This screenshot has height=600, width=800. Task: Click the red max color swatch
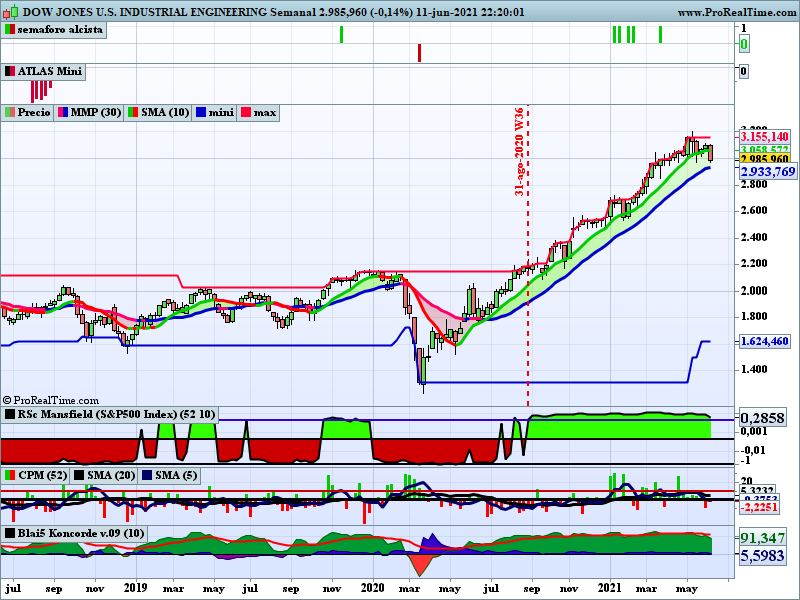246,113
